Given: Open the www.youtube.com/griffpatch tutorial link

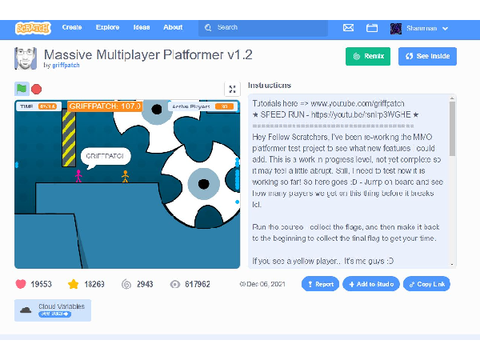Looking at the screenshot, I should 357,103.
